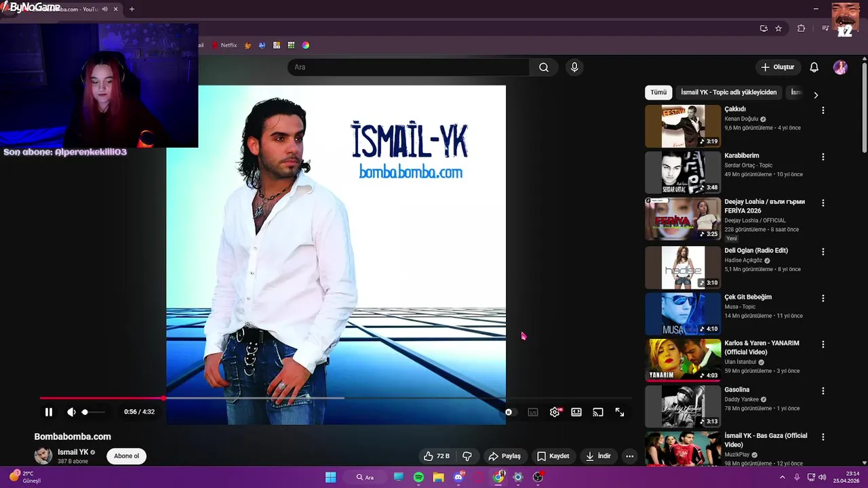Click the YouTube search field Ara

[409, 67]
